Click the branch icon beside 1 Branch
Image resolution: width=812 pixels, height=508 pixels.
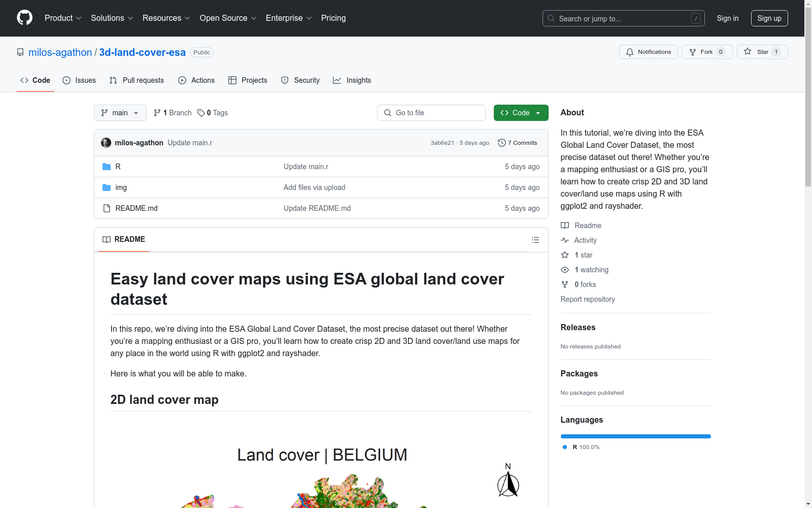(x=157, y=113)
